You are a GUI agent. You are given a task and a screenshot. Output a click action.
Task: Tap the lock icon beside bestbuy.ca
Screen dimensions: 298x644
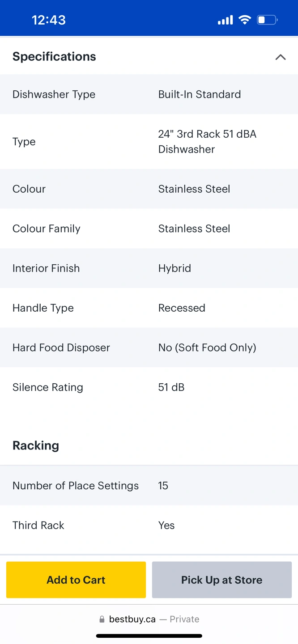click(x=102, y=619)
